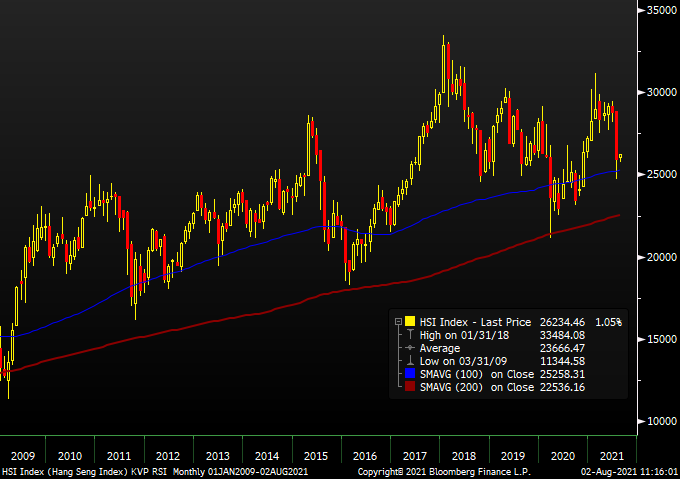The image size is (680, 479).
Task: Click the 10000 y-axis label
Action: tap(661, 421)
